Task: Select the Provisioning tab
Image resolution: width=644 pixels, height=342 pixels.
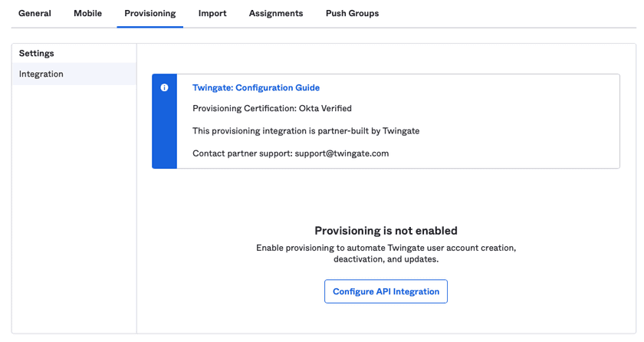Action: 149,13
